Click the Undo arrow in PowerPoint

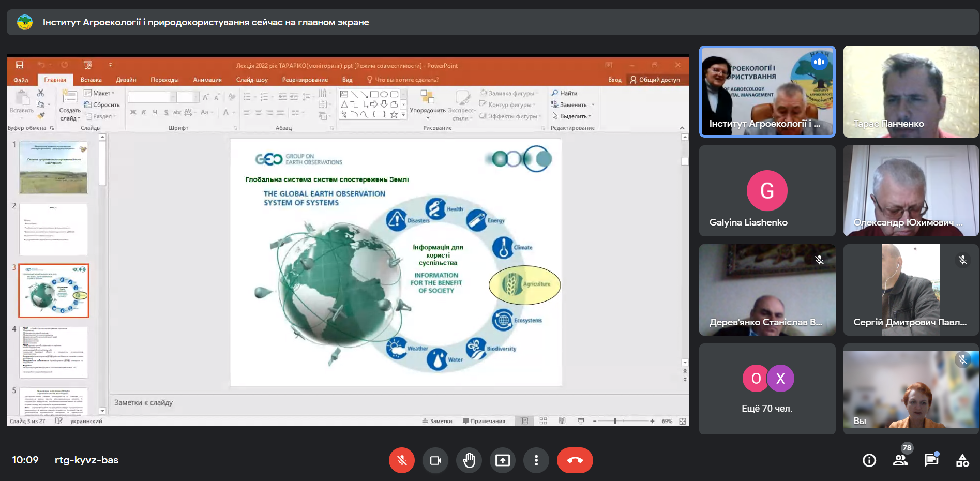[x=41, y=65]
